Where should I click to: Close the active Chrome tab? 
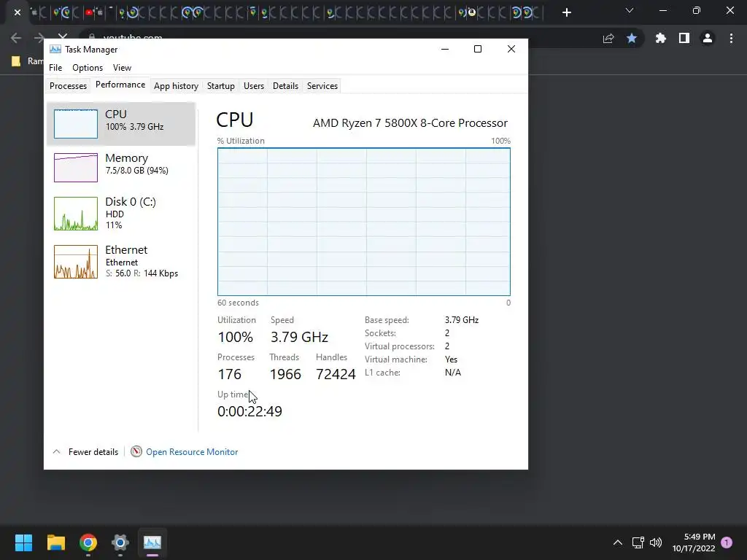pos(18,12)
